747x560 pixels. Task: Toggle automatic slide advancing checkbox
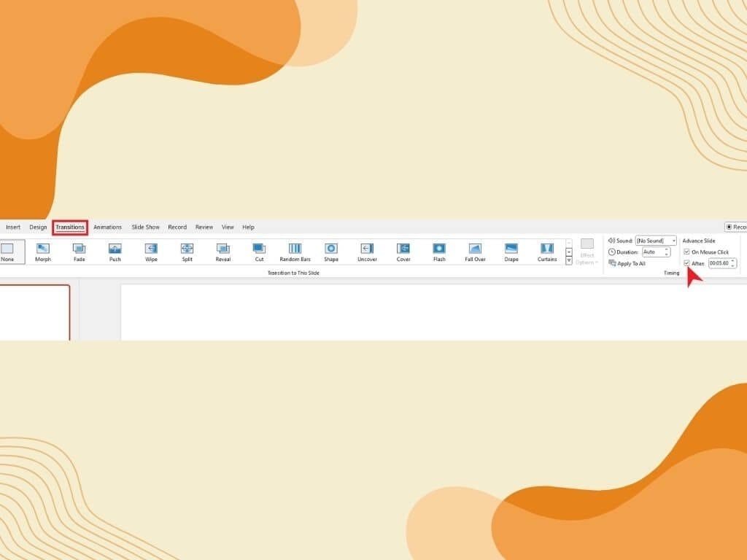pos(686,263)
